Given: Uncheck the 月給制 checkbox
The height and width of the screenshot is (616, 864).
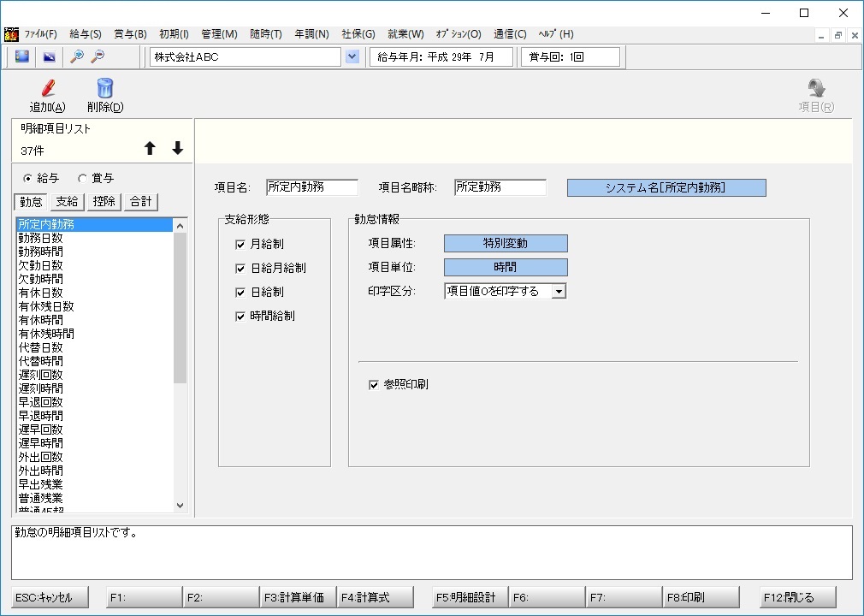Looking at the screenshot, I should click(240, 245).
